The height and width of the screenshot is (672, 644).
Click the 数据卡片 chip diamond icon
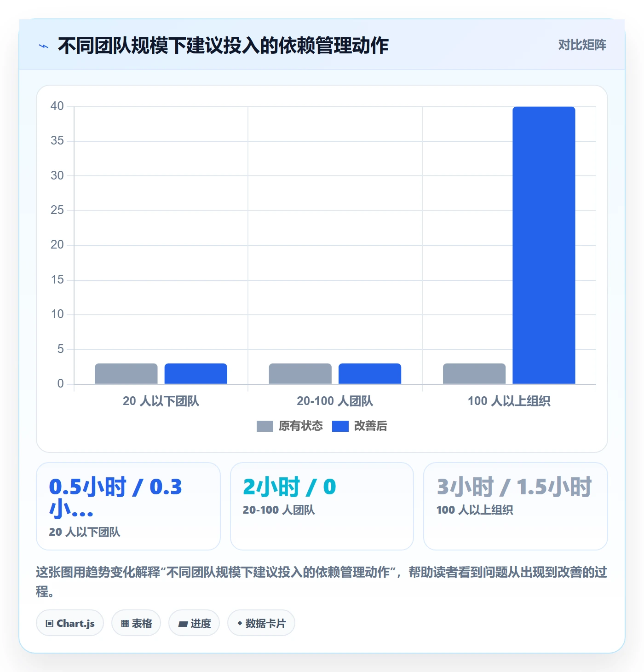(240, 623)
